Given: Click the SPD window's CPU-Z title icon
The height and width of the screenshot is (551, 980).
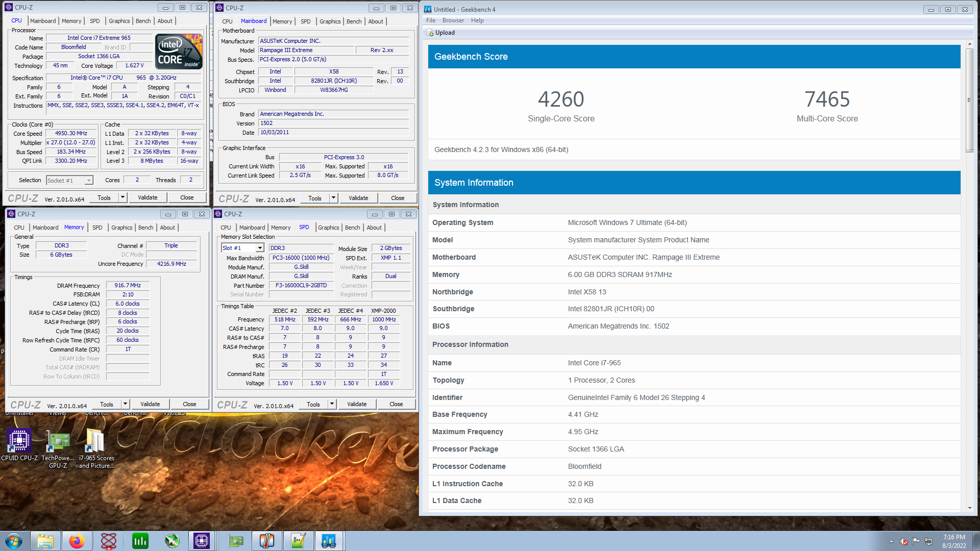Looking at the screenshot, I should click(218, 214).
